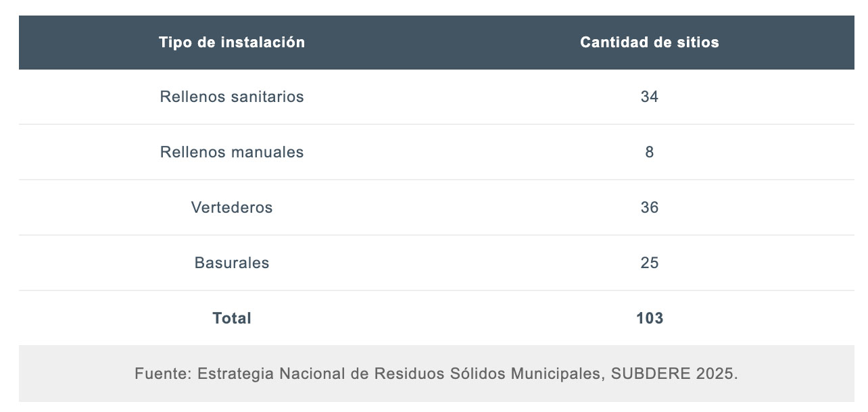Click the value 8 for Rellenos manuales

[x=649, y=153]
